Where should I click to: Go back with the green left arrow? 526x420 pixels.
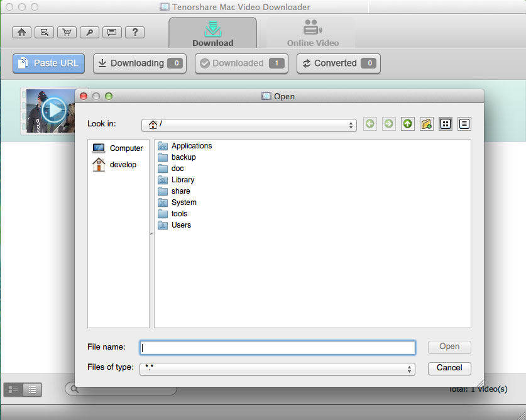(370, 124)
